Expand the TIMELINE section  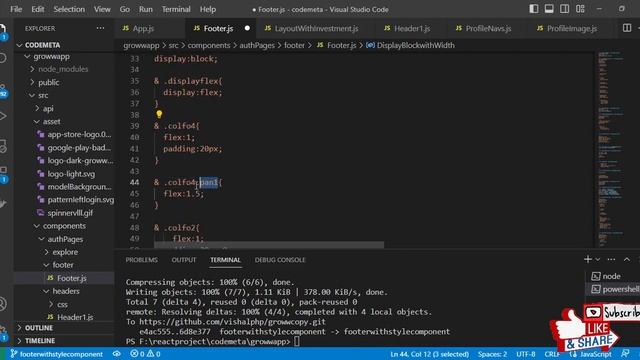[x=64, y=340]
